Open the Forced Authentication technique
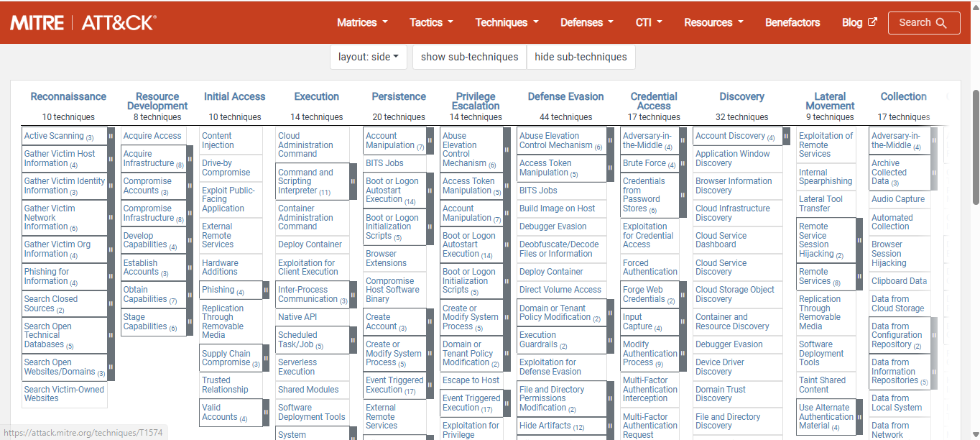Viewport: 980px width, 440px height. pos(650,267)
